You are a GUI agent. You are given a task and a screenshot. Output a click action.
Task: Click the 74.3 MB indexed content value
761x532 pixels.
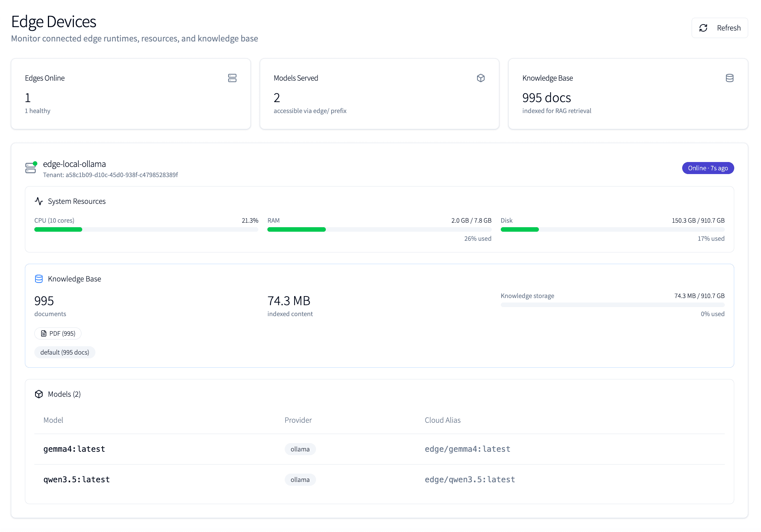(289, 301)
